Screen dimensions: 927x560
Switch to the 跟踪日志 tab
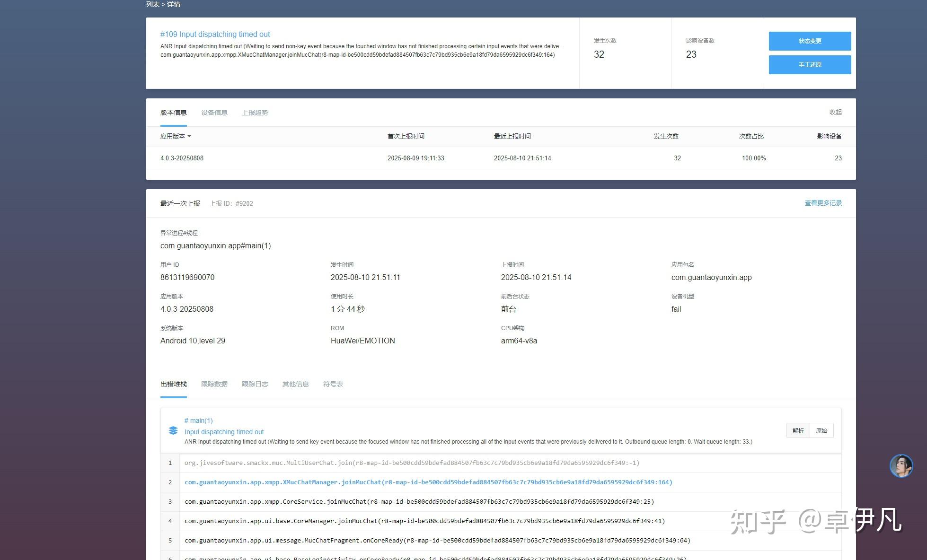coord(255,384)
